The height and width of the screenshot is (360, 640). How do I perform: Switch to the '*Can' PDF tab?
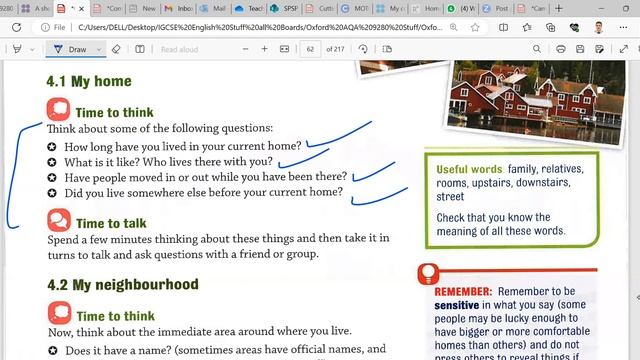pos(531,8)
